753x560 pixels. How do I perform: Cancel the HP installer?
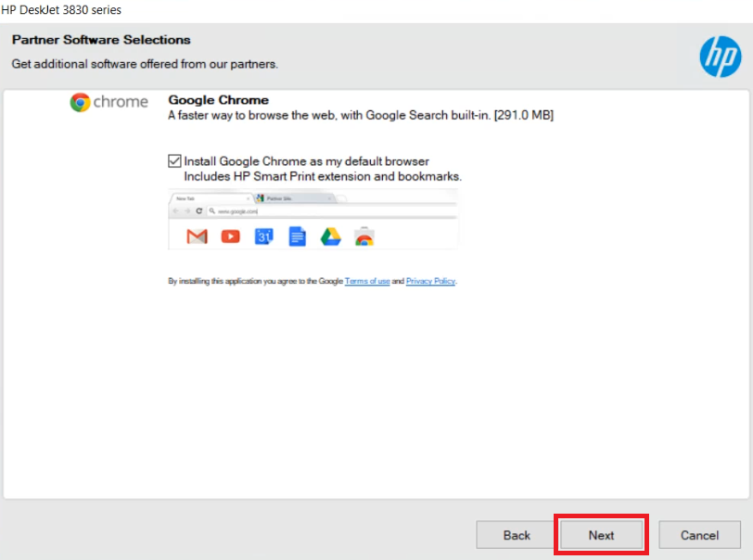click(699, 535)
